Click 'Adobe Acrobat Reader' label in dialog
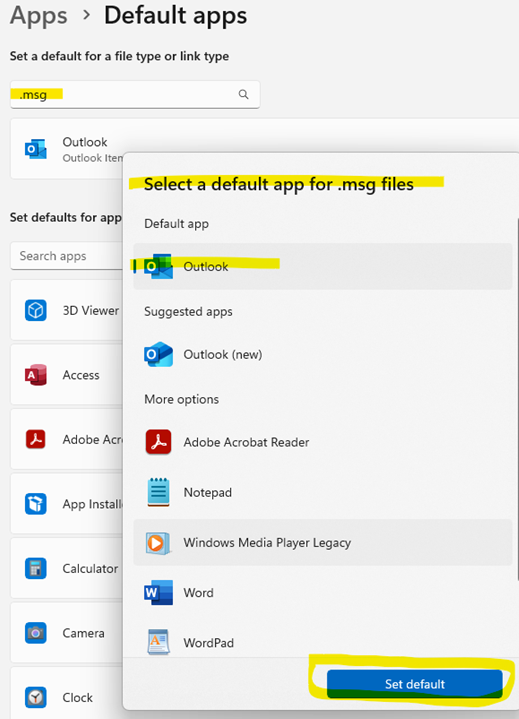Viewport: 519px width, 719px height. point(246,442)
